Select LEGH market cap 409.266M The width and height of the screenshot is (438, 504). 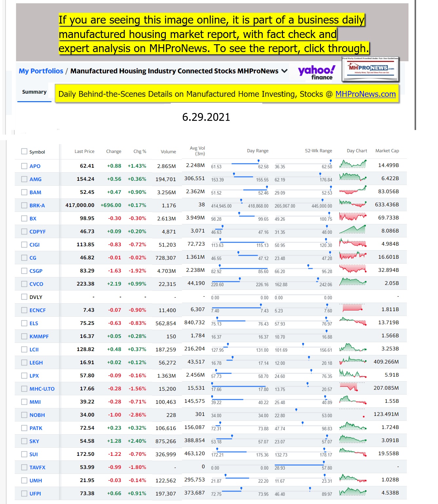click(x=386, y=362)
